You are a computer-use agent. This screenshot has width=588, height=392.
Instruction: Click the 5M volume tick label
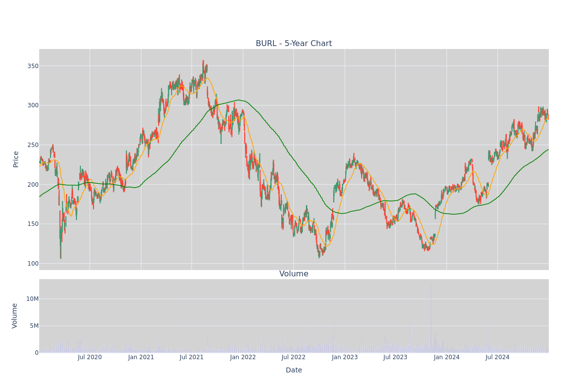[34, 326]
